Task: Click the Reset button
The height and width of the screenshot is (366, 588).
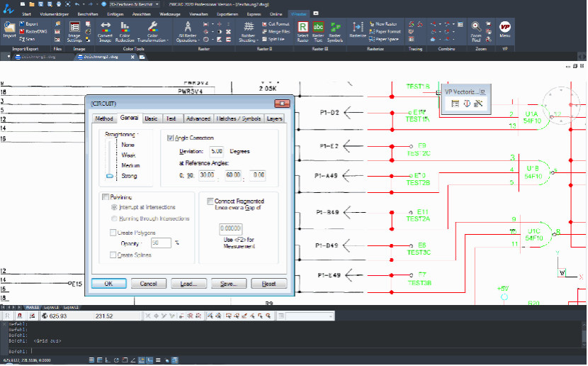Action: coord(269,284)
